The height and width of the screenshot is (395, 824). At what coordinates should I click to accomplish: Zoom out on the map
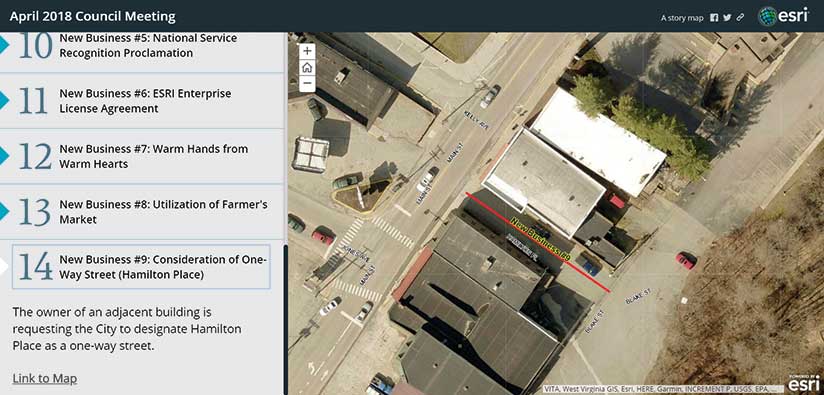click(307, 84)
